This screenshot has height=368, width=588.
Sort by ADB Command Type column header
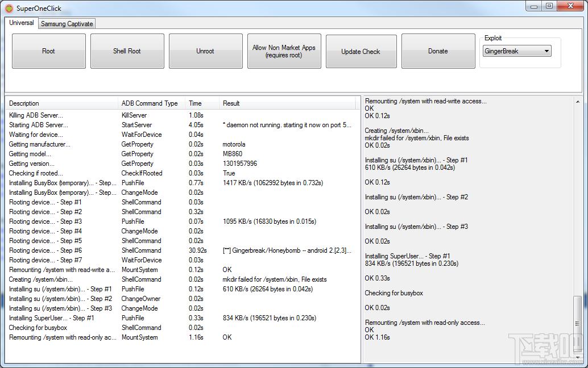pos(151,103)
